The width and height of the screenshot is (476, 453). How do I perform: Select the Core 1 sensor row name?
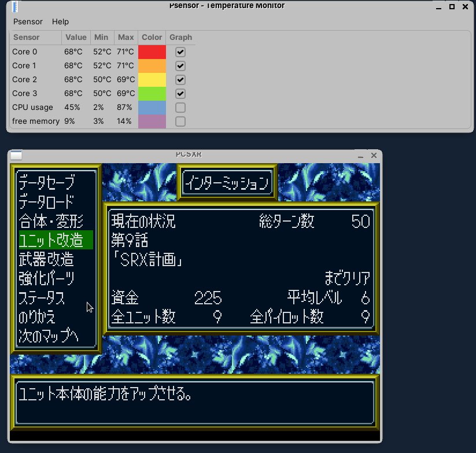(24, 65)
